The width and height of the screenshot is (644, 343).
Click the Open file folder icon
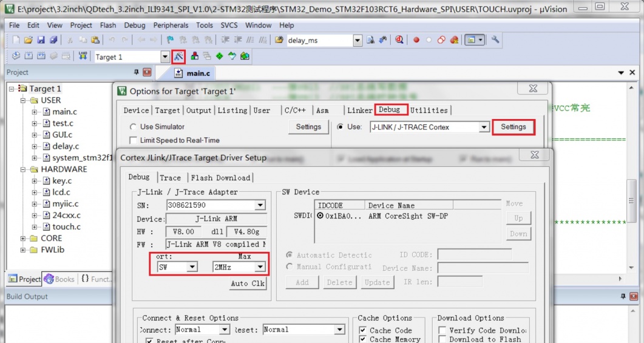pyautogui.click(x=29, y=40)
